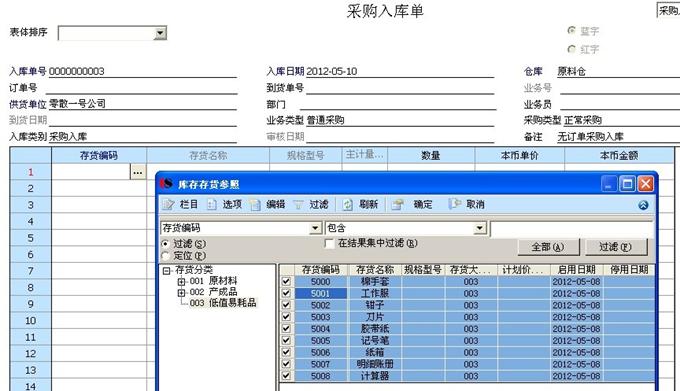Click the 备注 field 无订单采购入库
Image resolution: width=680 pixels, height=391 pixels.
pyautogui.click(x=618, y=137)
